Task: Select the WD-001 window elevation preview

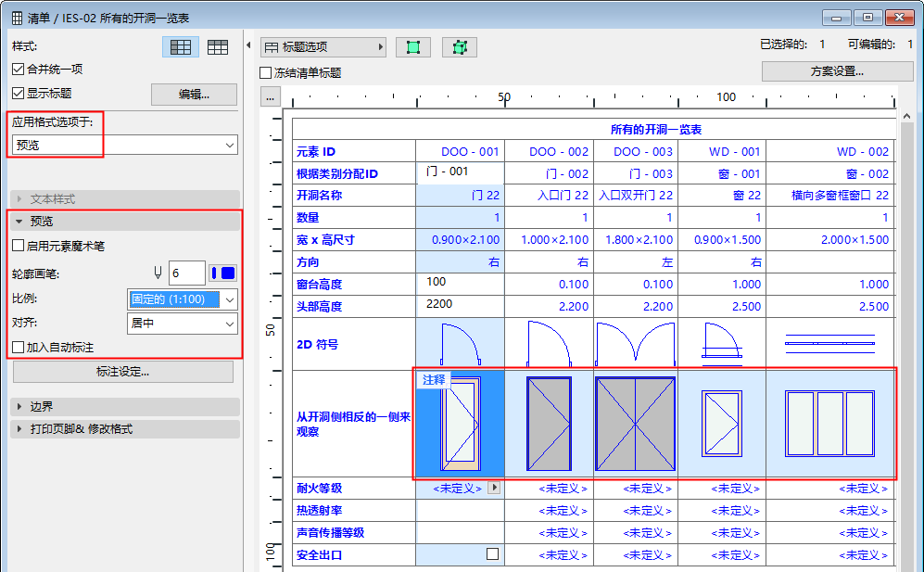Action: 722,424
